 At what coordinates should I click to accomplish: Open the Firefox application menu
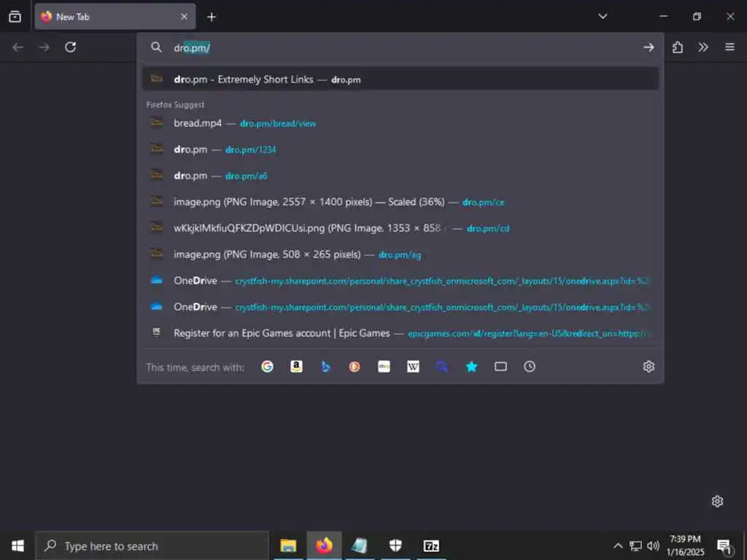point(729,47)
